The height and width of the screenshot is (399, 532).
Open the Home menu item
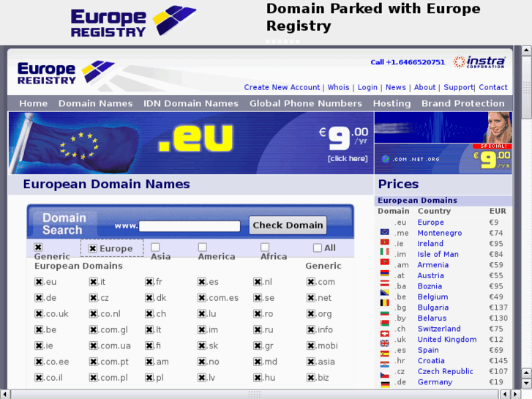[33, 103]
